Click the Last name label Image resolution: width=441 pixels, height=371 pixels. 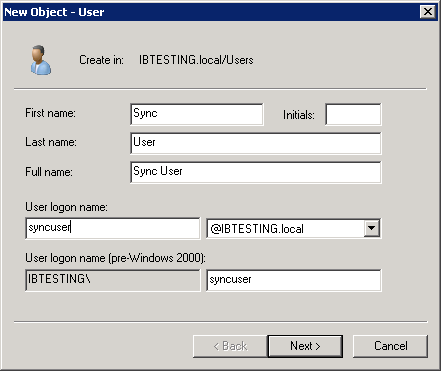[x=51, y=142]
